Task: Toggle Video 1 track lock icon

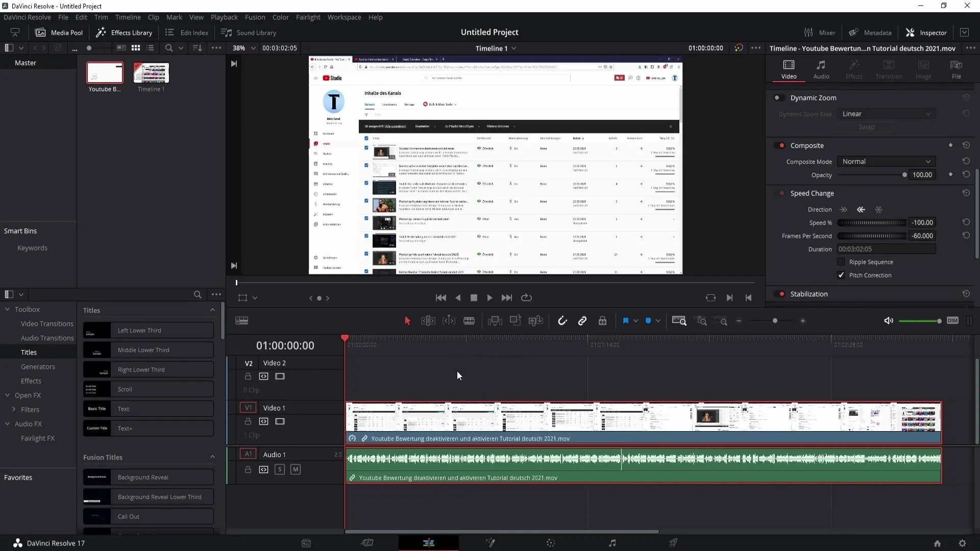Action: click(x=249, y=420)
